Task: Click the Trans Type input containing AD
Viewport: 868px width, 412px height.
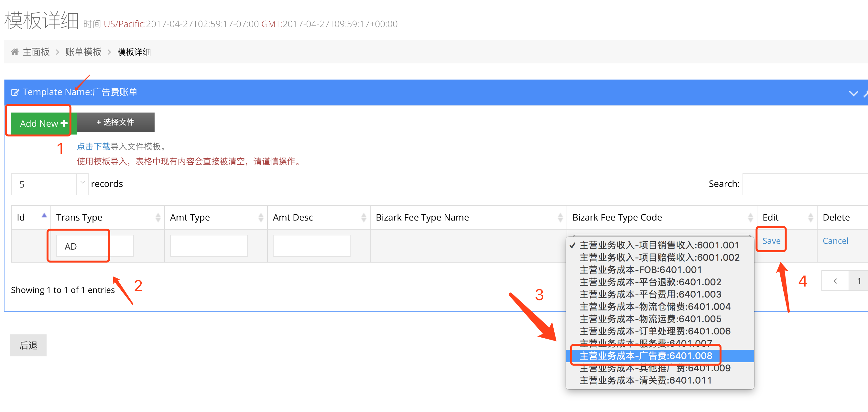Action: click(x=95, y=246)
